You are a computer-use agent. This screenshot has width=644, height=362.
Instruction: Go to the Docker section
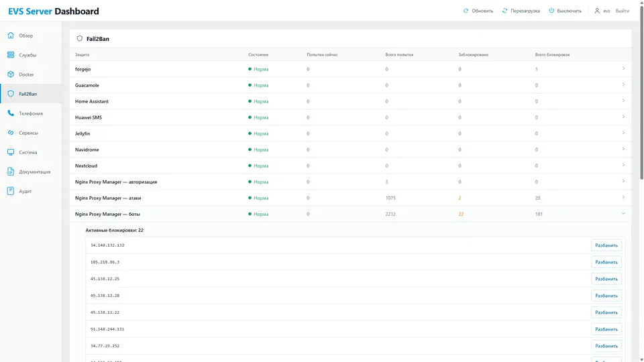31,74
